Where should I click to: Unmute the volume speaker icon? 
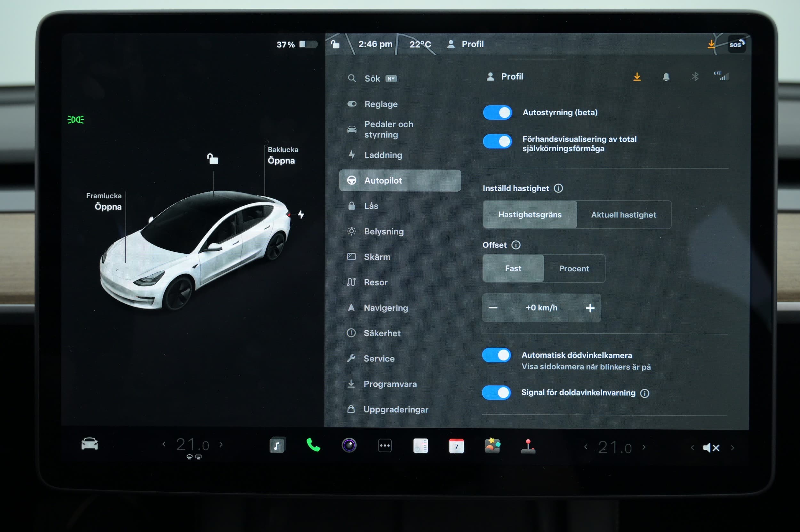coord(711,448)
